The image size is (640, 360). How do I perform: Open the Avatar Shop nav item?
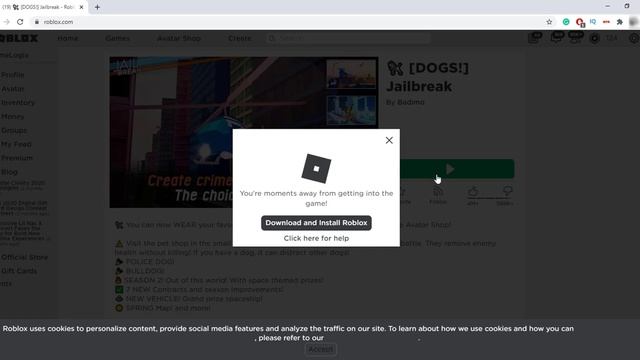(x=179, y=38)
